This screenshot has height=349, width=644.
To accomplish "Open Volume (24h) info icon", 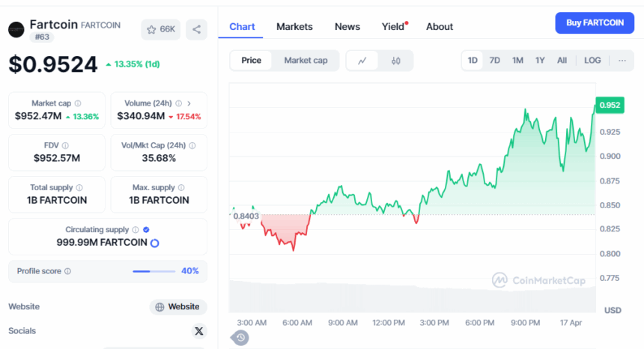I will click(179, 103).
